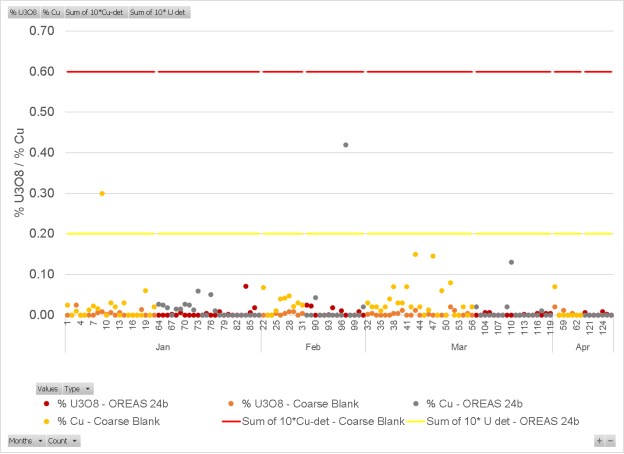Viewport: 624px width, 454px height.
Task: Select the yellow Sum of 10* U det legend entry
Action: pyautogui.click(x=500, y=421)
